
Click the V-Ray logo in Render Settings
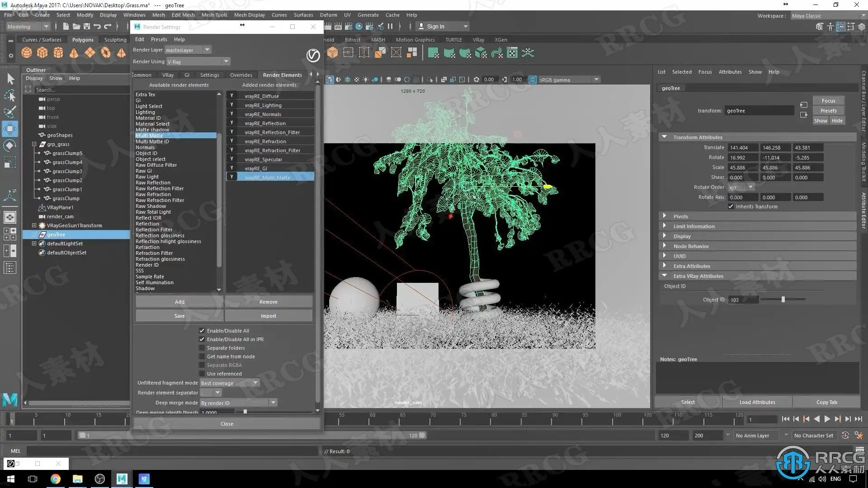pos(313,55)
